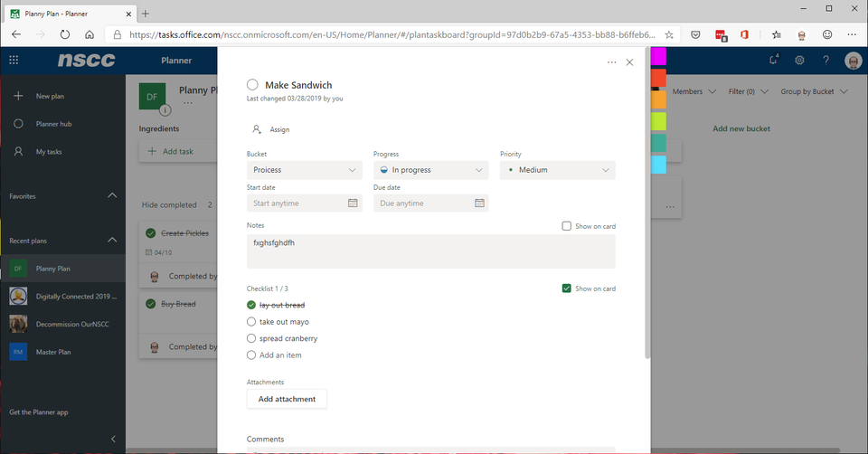The height and width of the screenshot is (454, 868).
Task: Click Add new bucket link
Action: tap(741, 128)
